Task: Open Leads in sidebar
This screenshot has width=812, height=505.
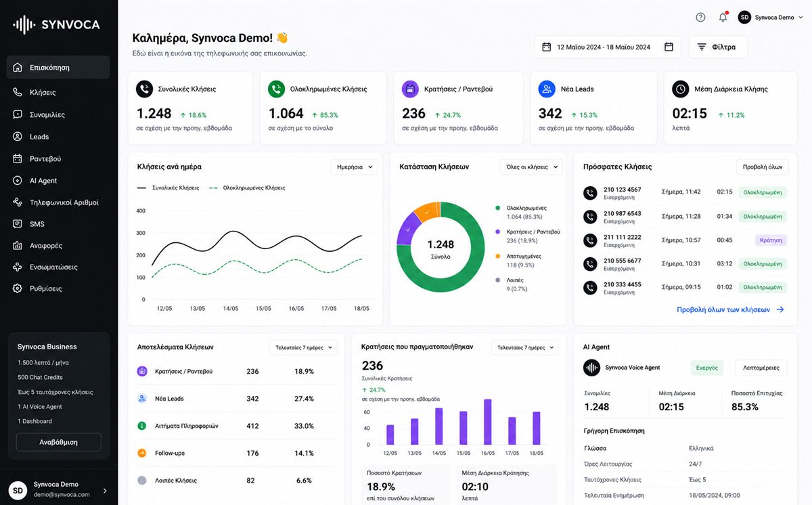Action: pos(58,137)
